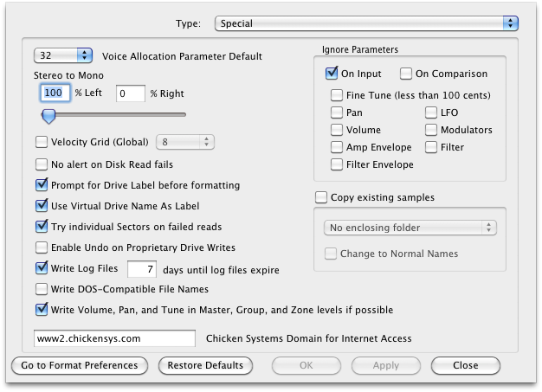This screenshot has width=542, height=392.
Task: Click the Go to Format Preferences button
Action: (80, 366)
